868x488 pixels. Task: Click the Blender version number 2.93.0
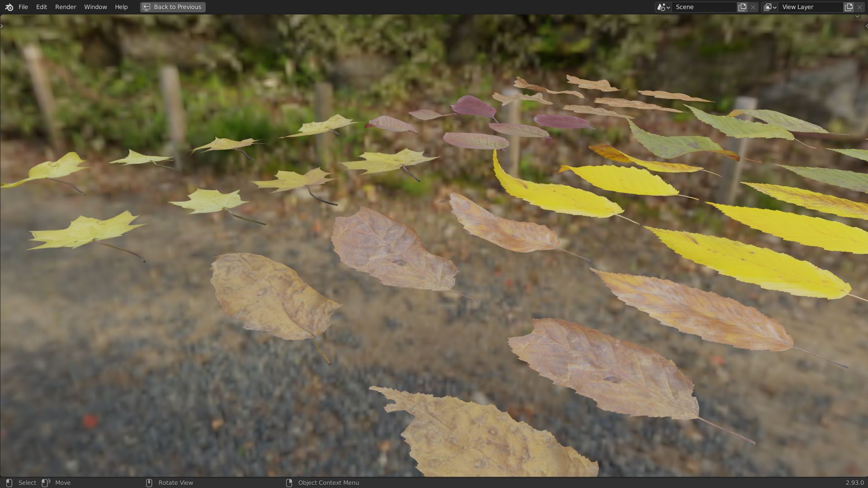click(854, 483)
